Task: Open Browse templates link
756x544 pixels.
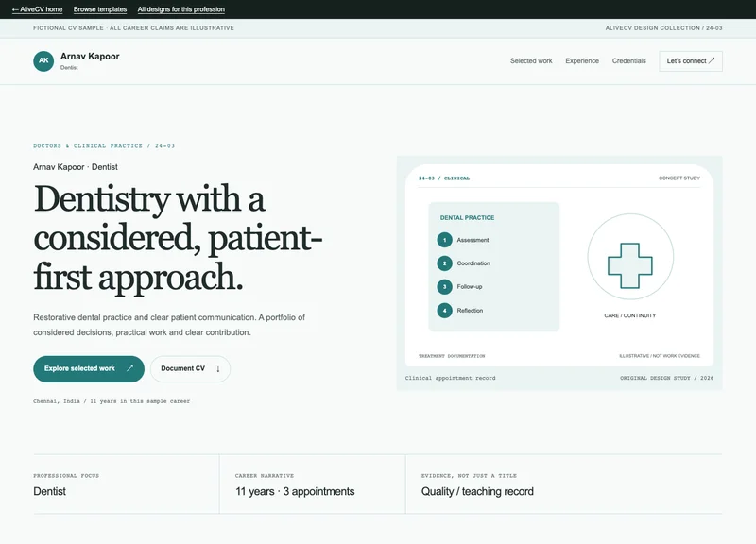Action: pos(100,9)
